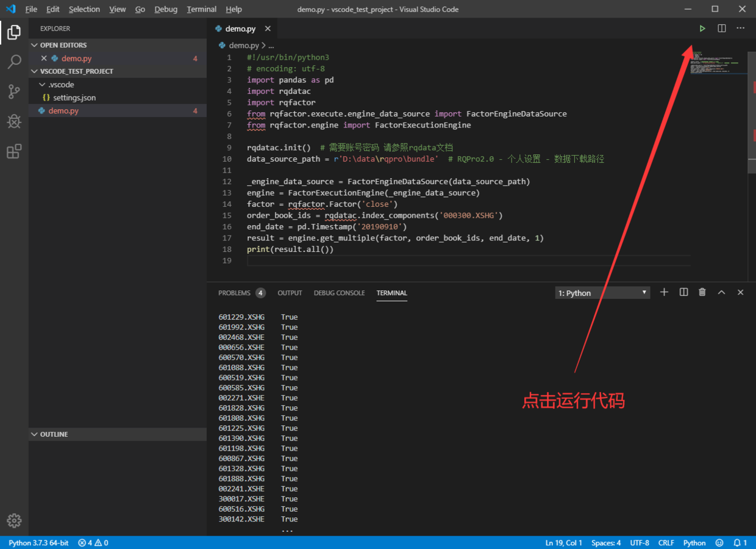Open the Manage gear icon
The image size is (756, 549).
click(x=14, y=520)
